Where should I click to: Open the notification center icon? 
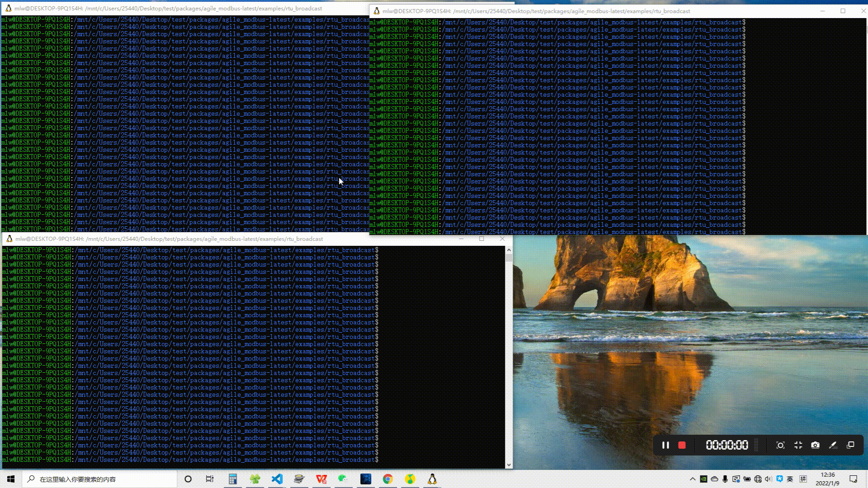click(853, 479)
